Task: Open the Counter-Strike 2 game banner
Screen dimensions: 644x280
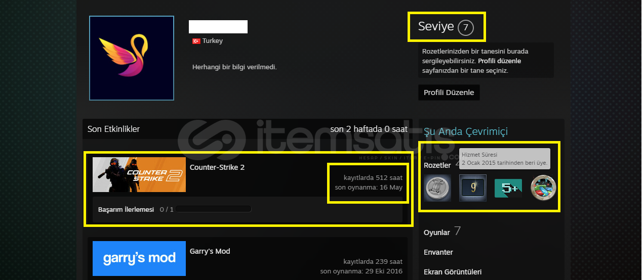Action: pos(139,174)
